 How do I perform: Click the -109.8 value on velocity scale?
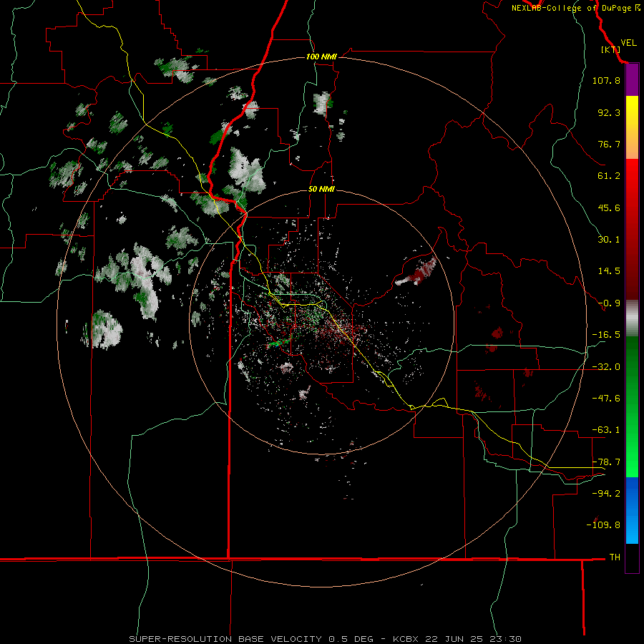(x=603, y=525)
